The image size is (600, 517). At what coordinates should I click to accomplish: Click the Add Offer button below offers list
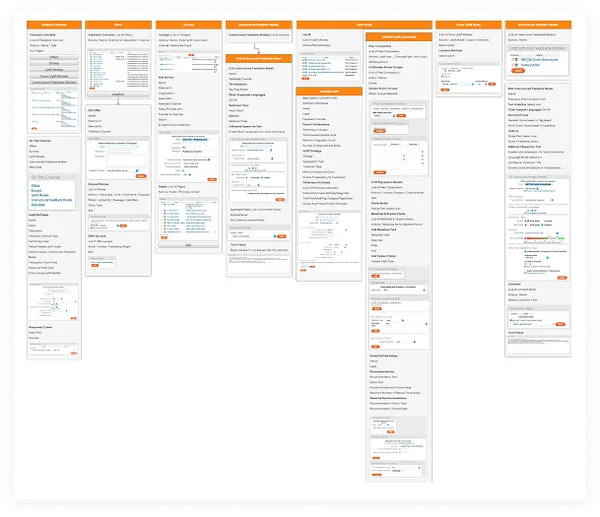(118, 92)
